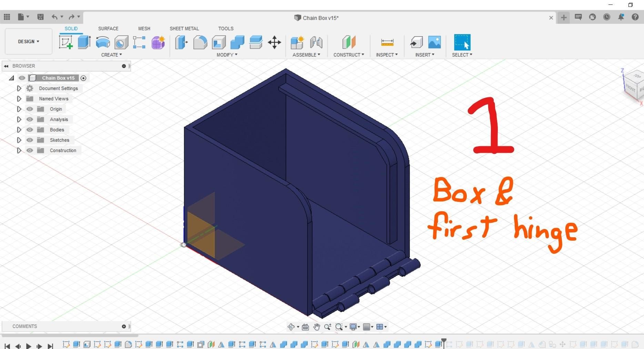Click the Save icon
The width and height of the screenshot is (644, 349).
pyautogui.click(x=41, y=17)
